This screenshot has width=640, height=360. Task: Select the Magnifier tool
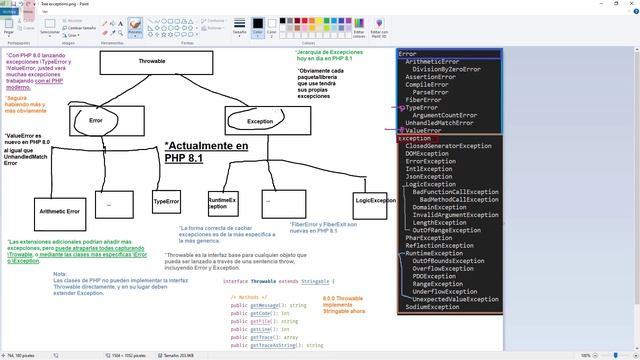120,32
